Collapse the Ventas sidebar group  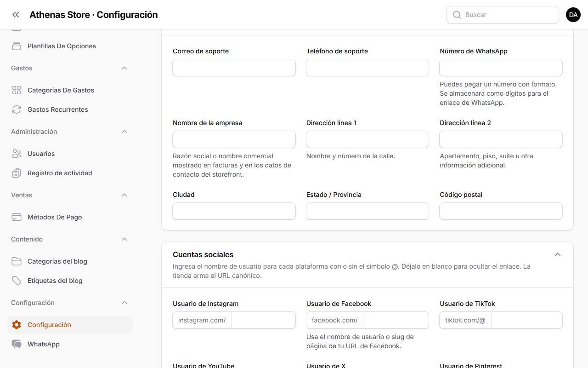coord(124,195)
